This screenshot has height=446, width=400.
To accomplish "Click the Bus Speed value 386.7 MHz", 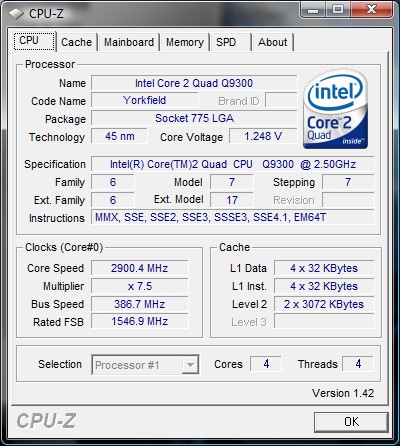I will tap(140, 304).
